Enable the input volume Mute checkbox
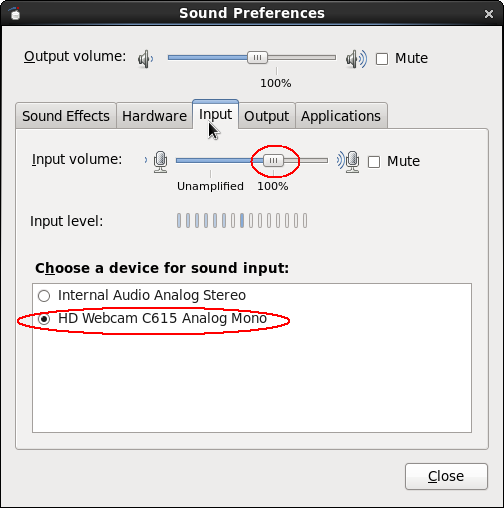The image size is (504, 508). pos(374,162)
